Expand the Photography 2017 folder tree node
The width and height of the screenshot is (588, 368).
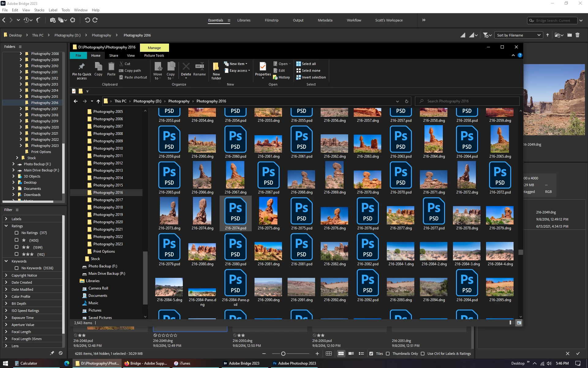click(21, 109)
